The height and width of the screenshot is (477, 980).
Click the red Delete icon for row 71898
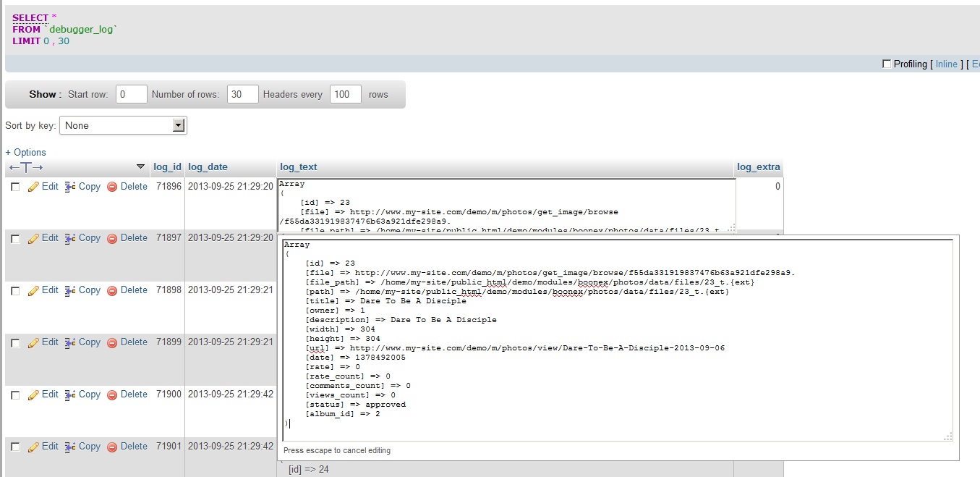coord(112,291)
